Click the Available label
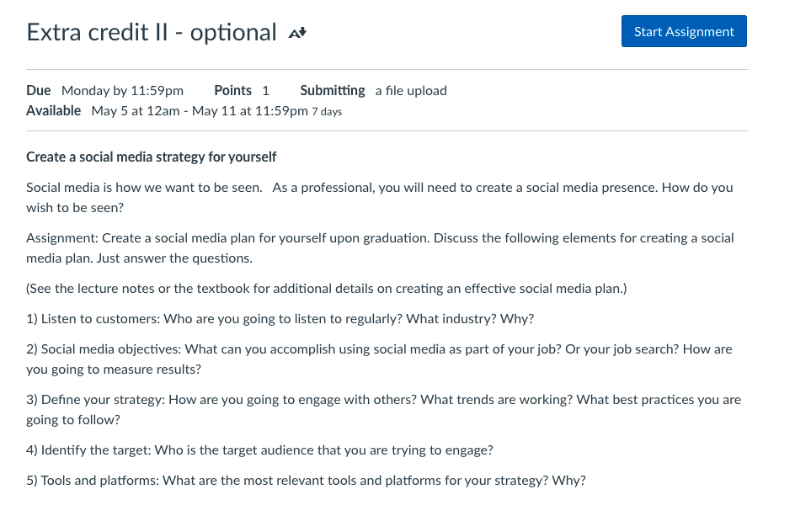The height and width of the screenshot is (532, 795). point(53,110)
